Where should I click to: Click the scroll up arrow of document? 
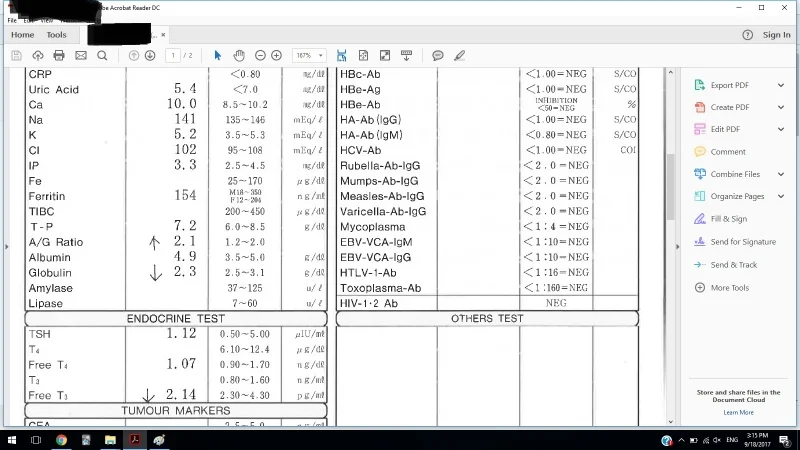click(x=670, y=72)
